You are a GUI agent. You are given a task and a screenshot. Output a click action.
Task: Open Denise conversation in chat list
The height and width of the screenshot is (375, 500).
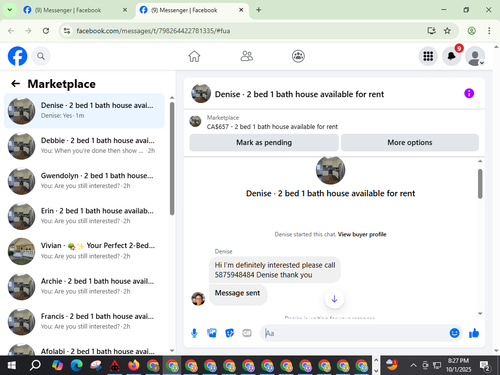(x=84, y=111)
